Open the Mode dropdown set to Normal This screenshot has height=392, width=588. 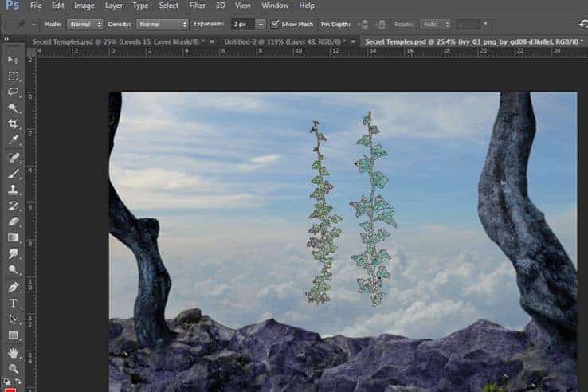(x=84, y=25)
